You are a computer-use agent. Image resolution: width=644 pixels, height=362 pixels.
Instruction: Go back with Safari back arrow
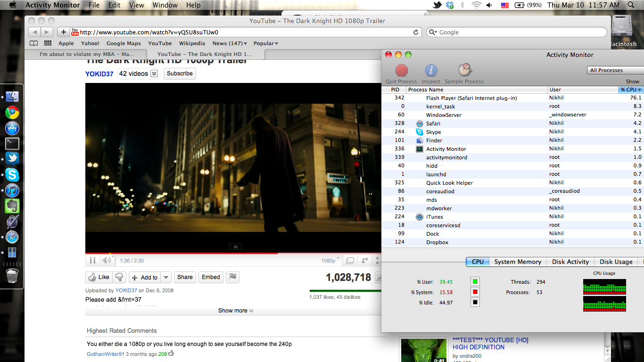tap(34, 32)
